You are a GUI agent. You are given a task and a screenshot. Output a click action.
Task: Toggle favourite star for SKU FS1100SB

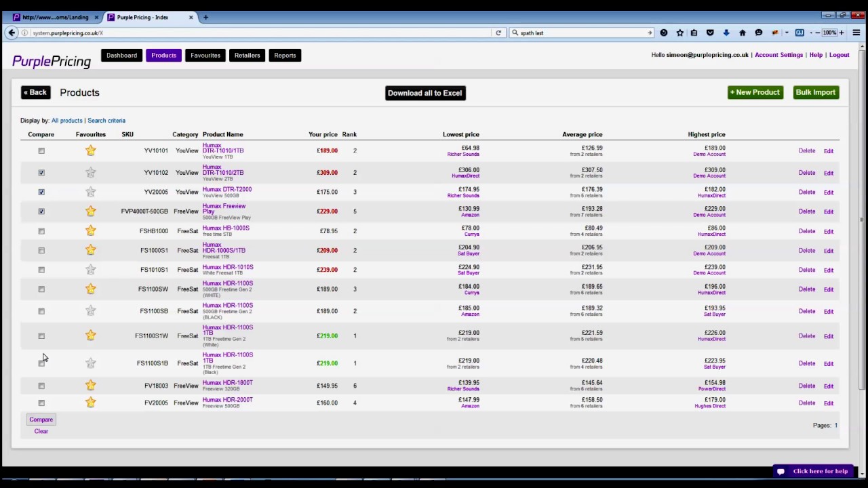tap(91, 311)
